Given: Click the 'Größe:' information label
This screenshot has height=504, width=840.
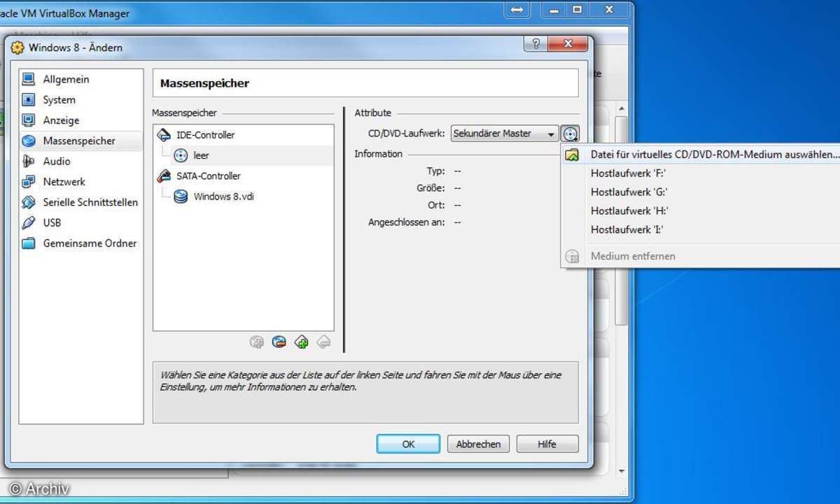Looking at the screenshot, I should (430, 188).
